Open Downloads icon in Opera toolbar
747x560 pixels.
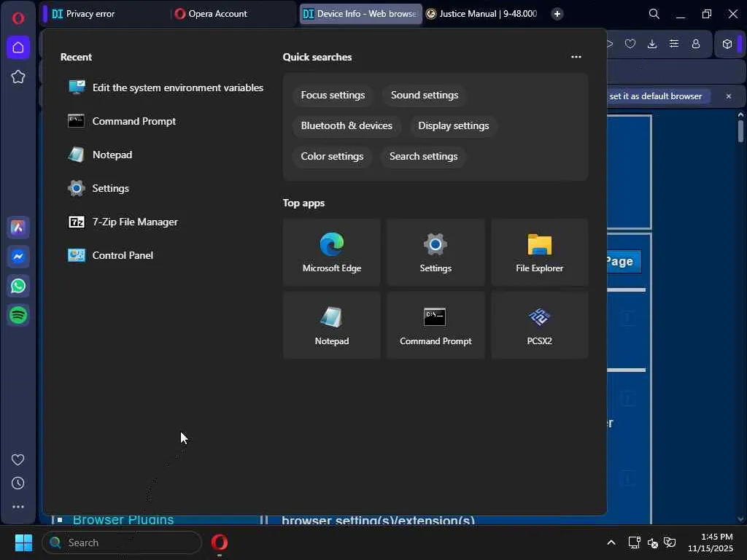pyautogui.click(x=652, y=44)
